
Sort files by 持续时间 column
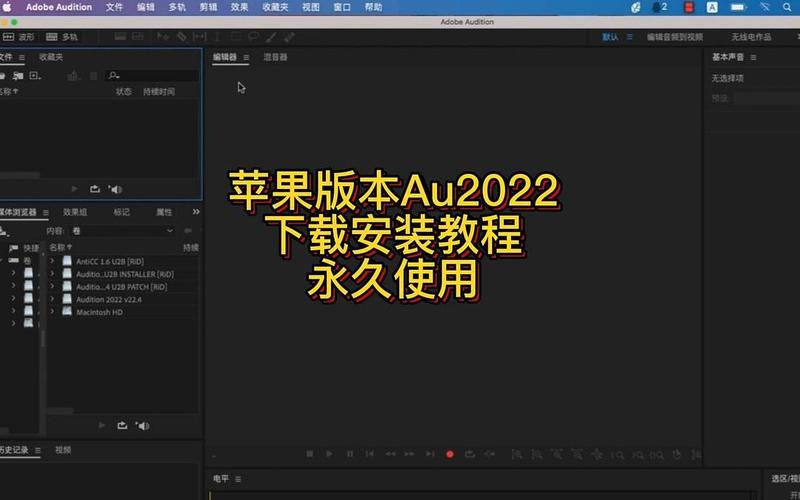point(159,92)
